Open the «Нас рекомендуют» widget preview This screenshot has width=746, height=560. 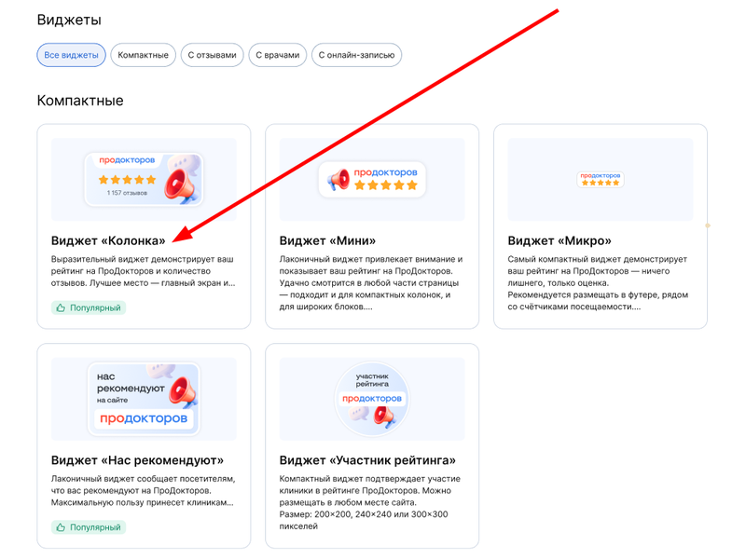pyautogui.click(x=144, y=399)
